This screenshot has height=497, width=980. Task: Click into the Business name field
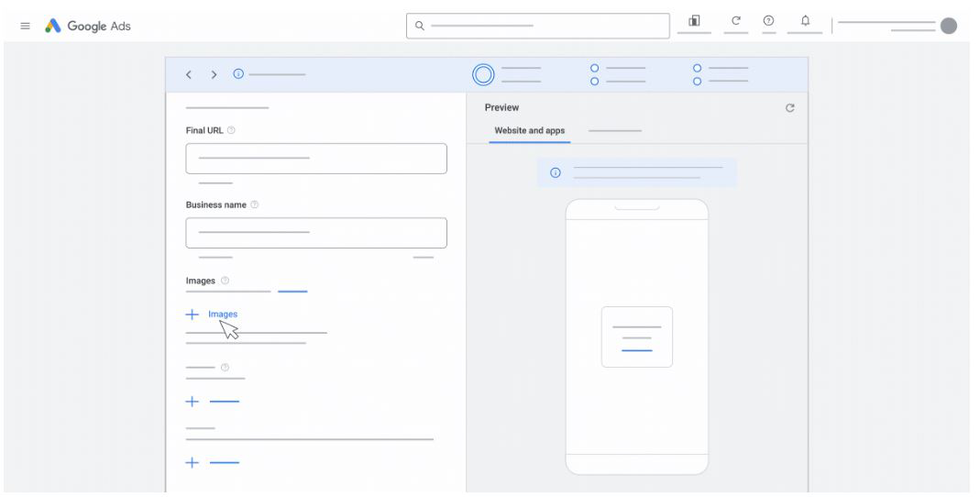pos(316,233)
